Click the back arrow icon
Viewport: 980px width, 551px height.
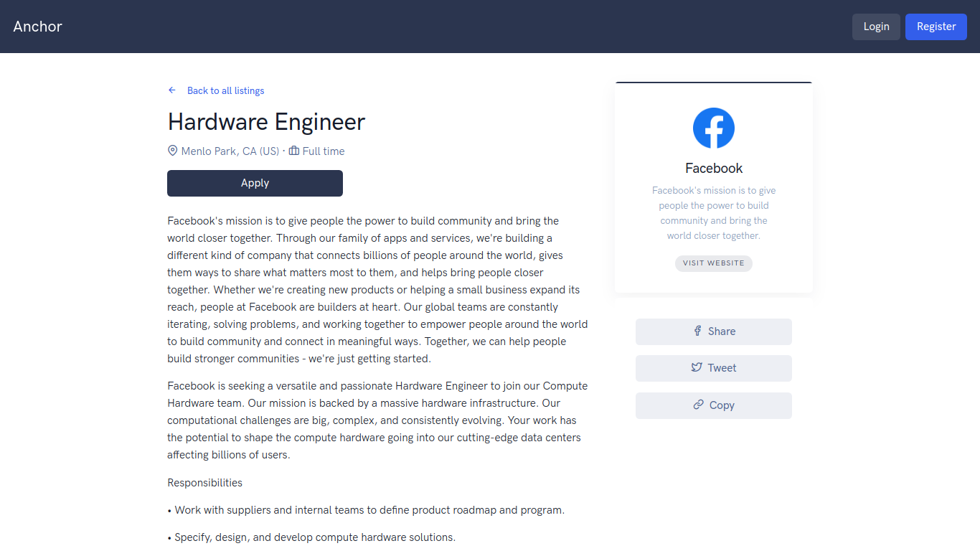tap(172, 90)
